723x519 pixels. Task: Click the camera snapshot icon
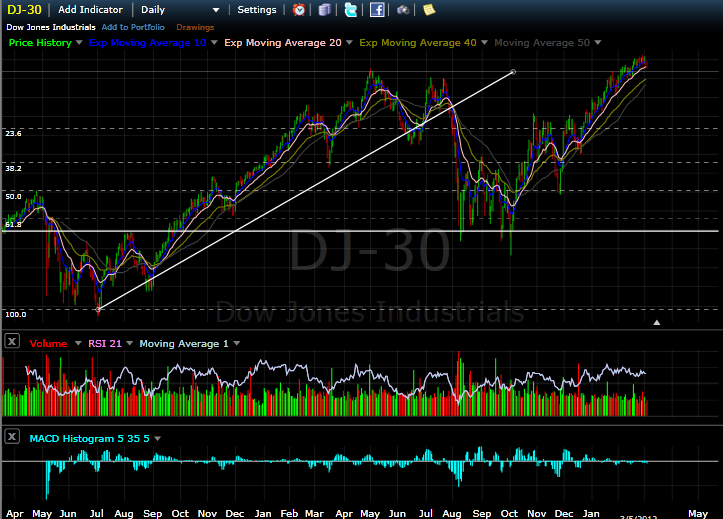[x=403, y=10]
